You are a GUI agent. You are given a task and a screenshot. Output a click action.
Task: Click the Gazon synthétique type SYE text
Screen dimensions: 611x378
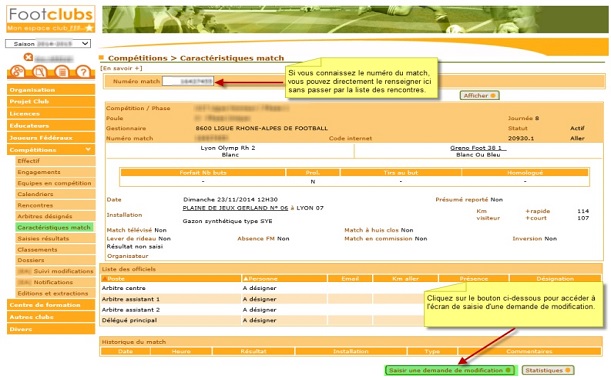(228, 221)
